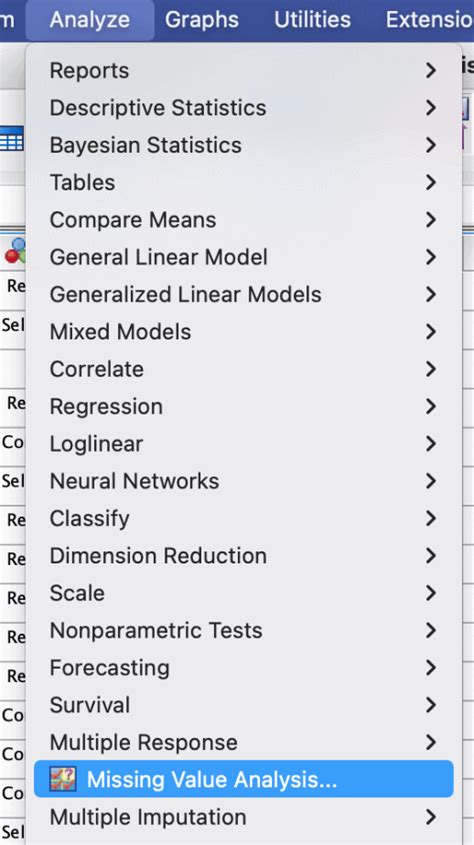The height and width of the screenshot is (845, 474).
Task: Expand the Reports submenu
Action: pyautogui.click(x=243, y=71)
